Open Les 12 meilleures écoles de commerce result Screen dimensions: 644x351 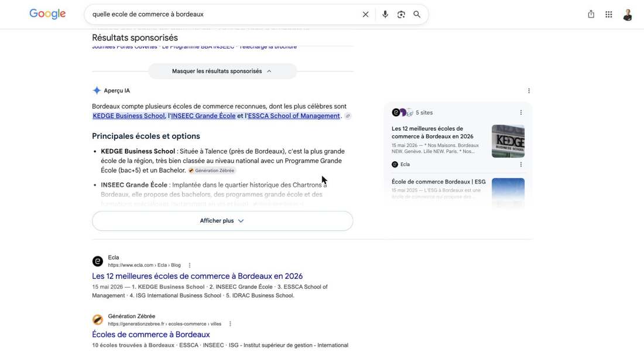coord(197,276)
